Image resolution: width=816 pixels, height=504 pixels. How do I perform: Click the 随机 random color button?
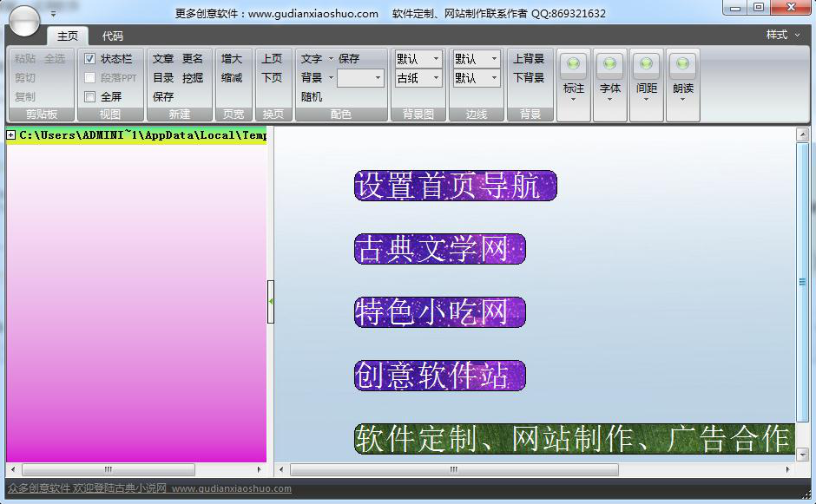click(x=312, y=97)
